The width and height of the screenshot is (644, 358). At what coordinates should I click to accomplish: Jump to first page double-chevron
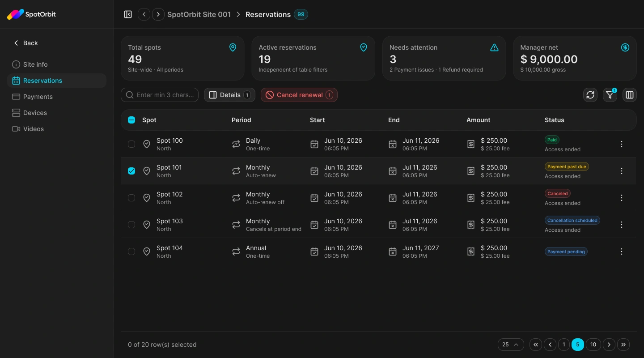[x=536, y=345]
